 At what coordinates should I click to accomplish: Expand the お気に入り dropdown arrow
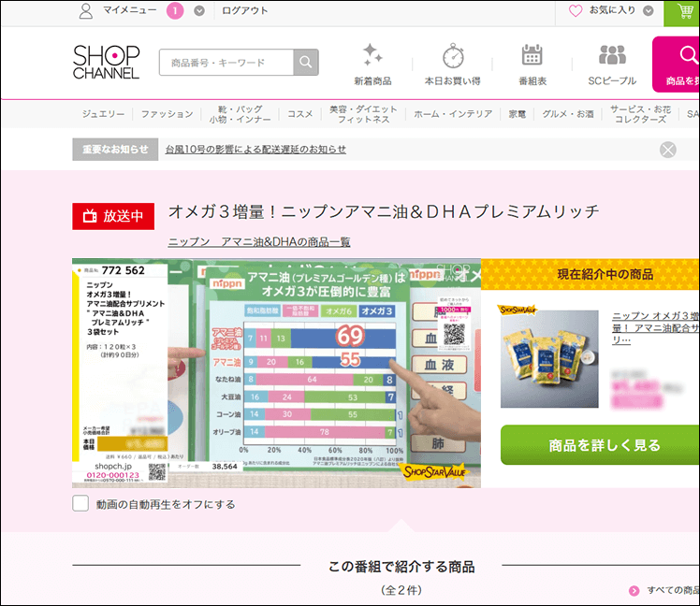[649, 10]
